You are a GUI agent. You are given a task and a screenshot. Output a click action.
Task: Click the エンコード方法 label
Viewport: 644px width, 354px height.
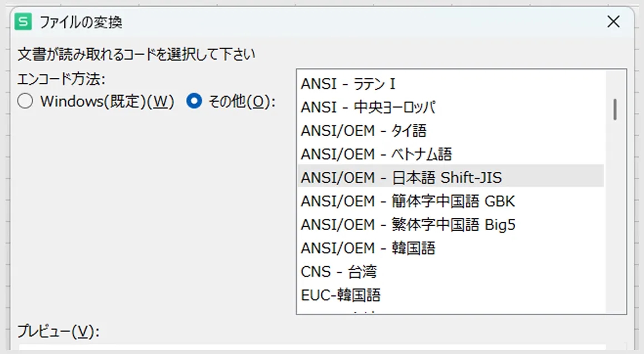61,79
